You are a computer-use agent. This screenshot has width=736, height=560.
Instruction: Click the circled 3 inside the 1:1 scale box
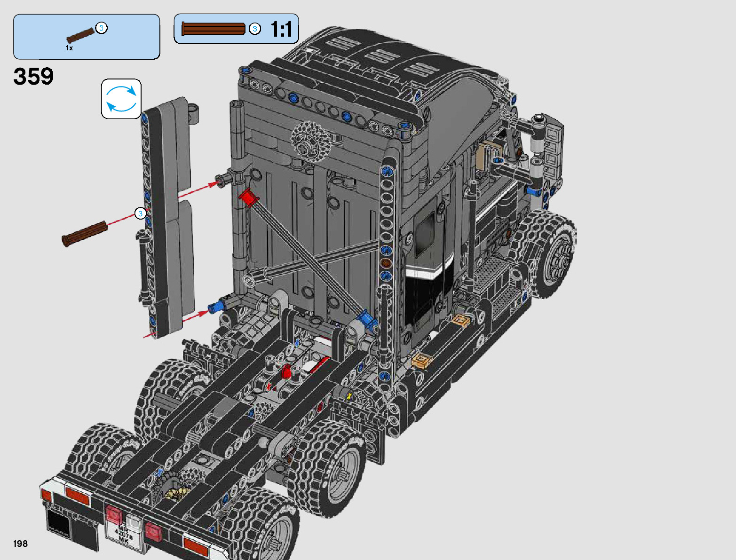[x=255, y=29]
